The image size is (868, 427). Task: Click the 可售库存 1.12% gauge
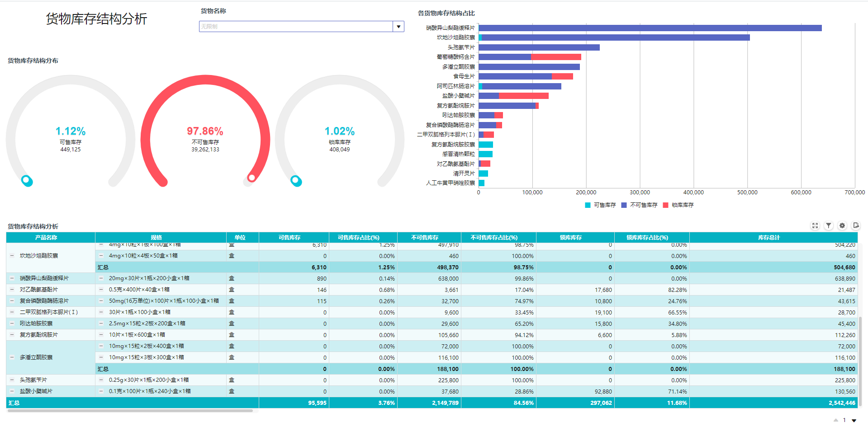[x=71, y=131]
